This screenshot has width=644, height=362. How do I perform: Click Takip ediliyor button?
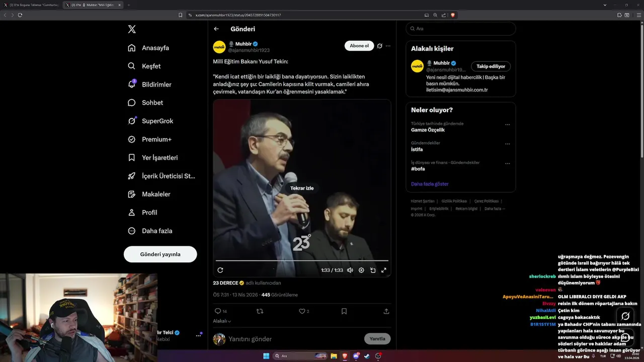pos(491,66)
